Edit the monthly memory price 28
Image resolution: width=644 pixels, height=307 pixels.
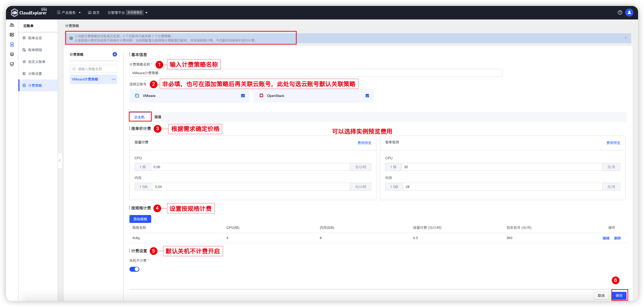pyautogui.click(x=503, y=187)
